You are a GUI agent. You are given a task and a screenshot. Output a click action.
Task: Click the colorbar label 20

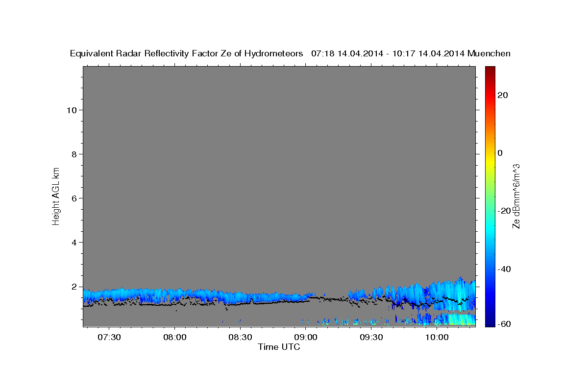point(503,95)
